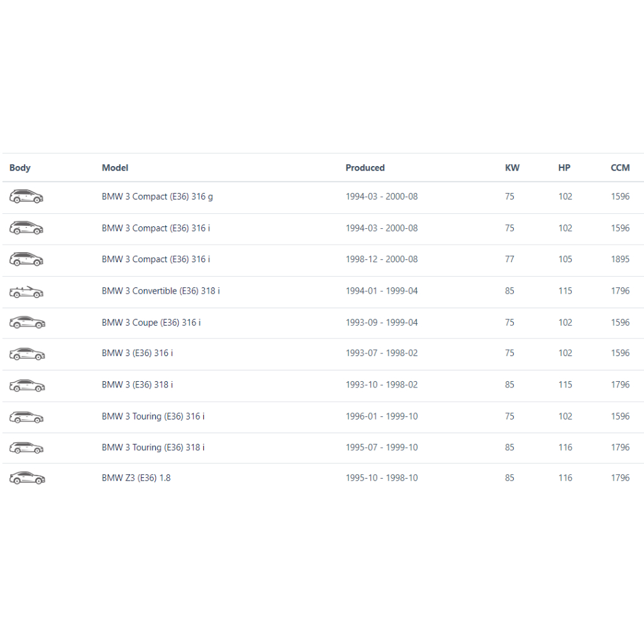Click the BMW Z3 body icon
Viewport: 644px width, 644px height.
coord(26,479)
